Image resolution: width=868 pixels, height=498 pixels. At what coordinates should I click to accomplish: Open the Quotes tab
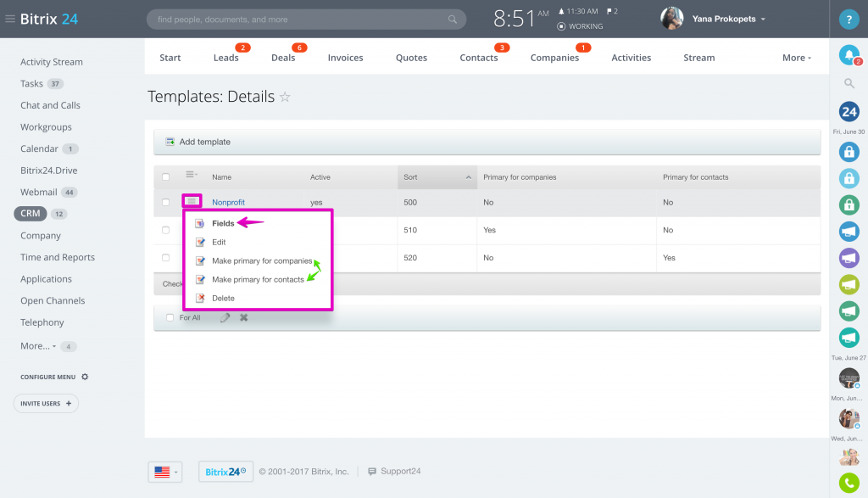411,58
